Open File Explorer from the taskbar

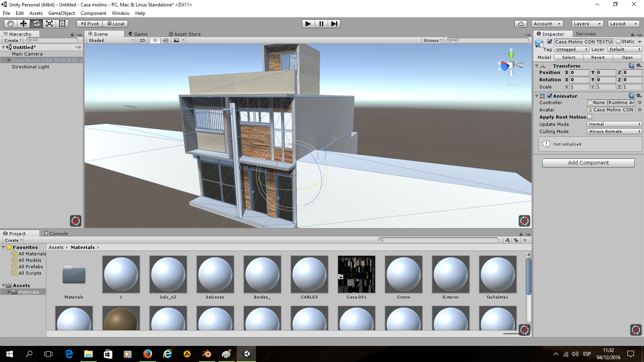pyautogui.click(x=88, y=354)
